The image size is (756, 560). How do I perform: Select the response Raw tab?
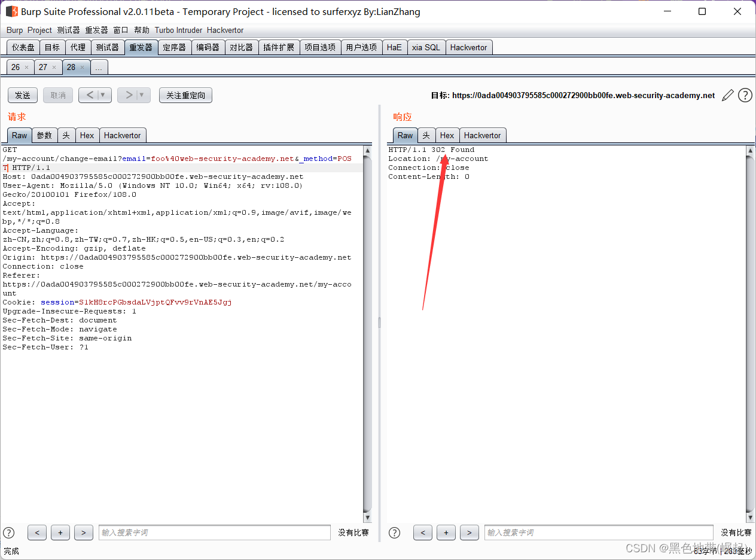[405, 135]
